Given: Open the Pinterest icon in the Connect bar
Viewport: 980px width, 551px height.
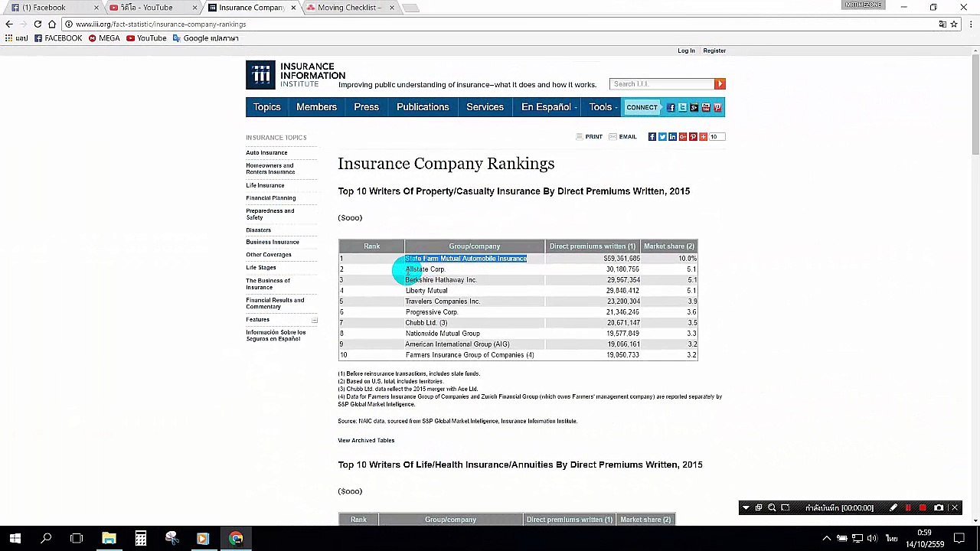Looking at the screenshot, I should click(x=717, y=108).
